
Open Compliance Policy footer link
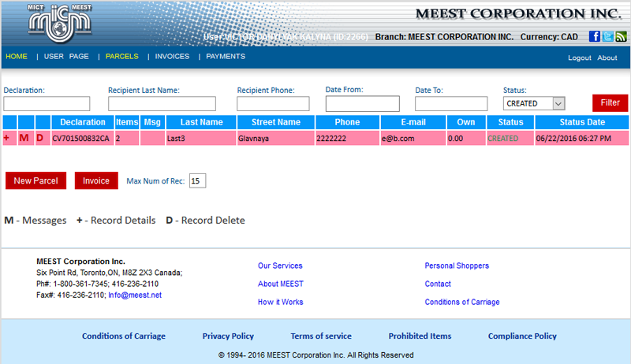[522, 336]
